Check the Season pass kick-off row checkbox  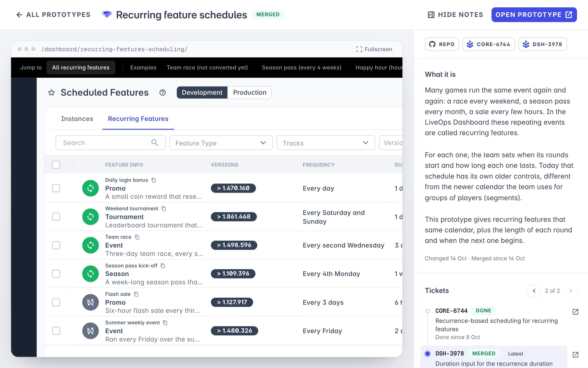(56, 274)
